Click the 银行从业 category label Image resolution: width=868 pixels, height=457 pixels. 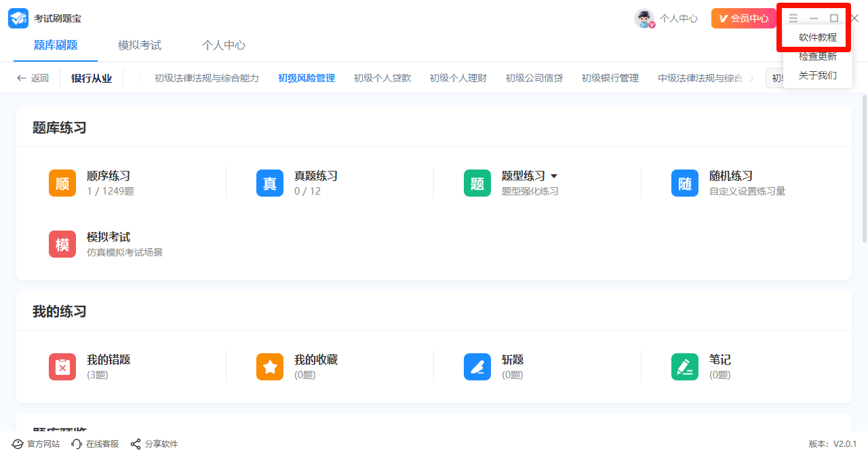92,78
